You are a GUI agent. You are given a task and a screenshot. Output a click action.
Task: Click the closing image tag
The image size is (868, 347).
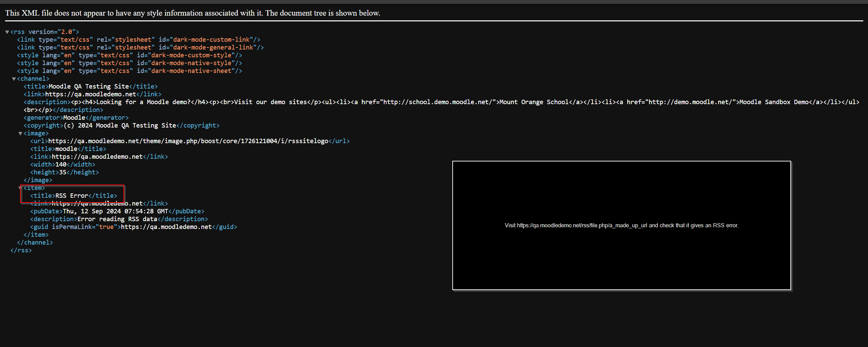[38, 180]
